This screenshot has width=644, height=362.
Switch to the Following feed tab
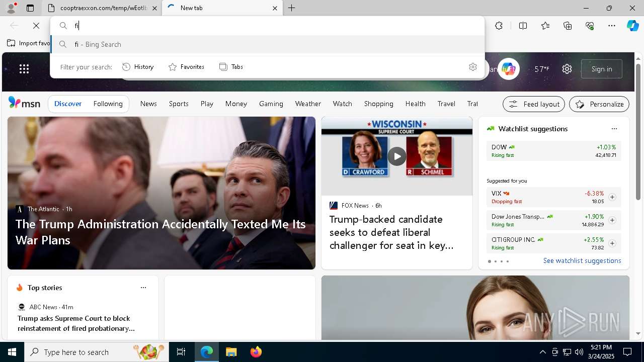(108, 104)
